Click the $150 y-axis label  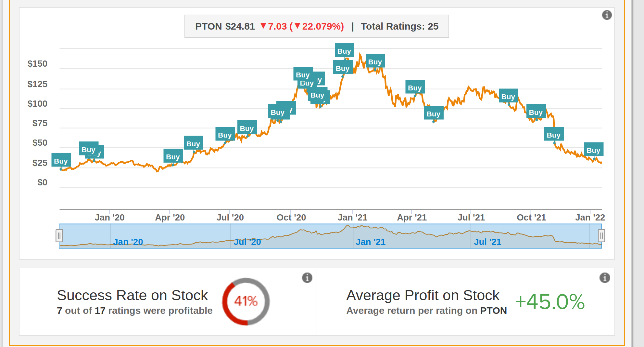pos(37,64)
